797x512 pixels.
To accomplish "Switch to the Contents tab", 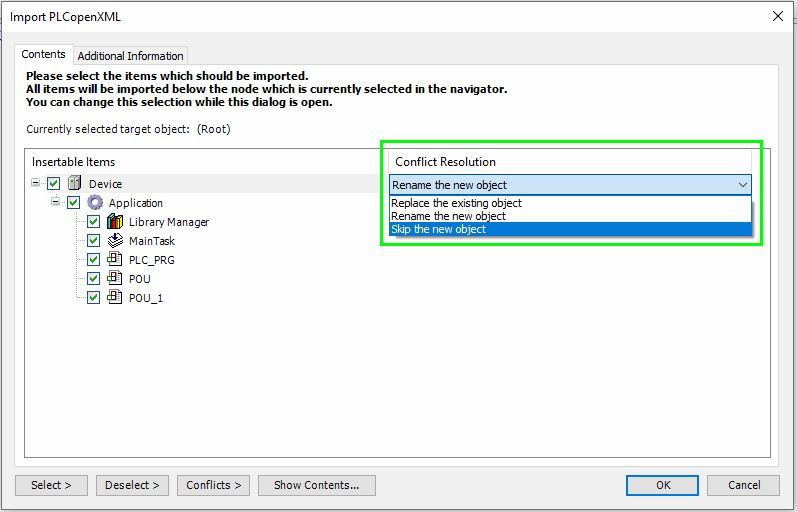I will tap(44, 54).
